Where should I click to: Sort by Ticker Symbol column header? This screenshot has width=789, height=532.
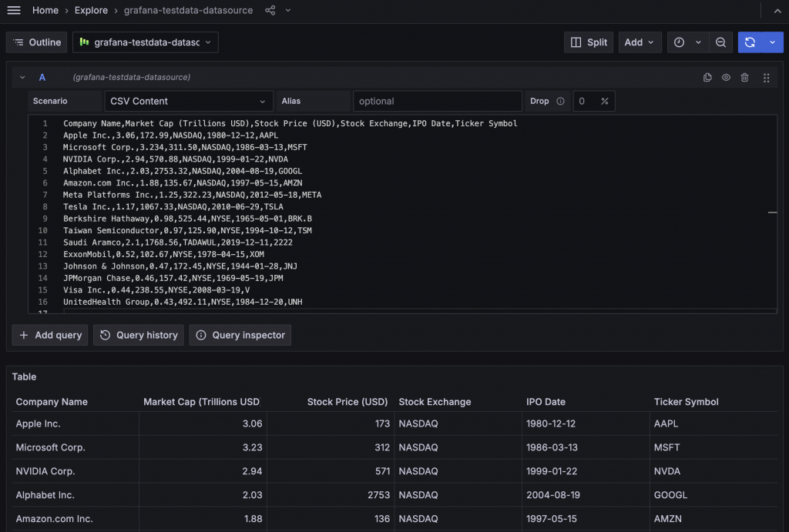point(687,402)
